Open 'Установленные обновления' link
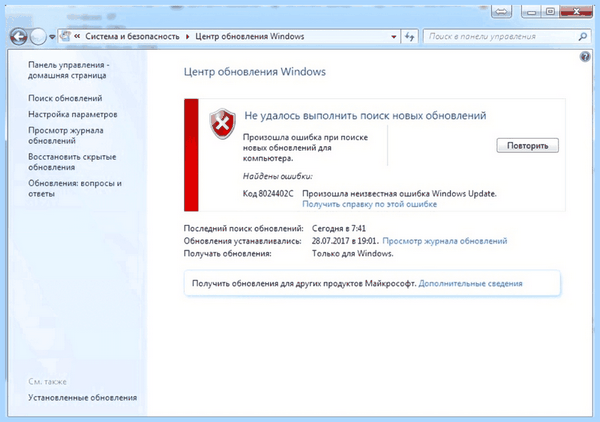The height and width of the screenshot is (422, 600). tap(82, 398)
